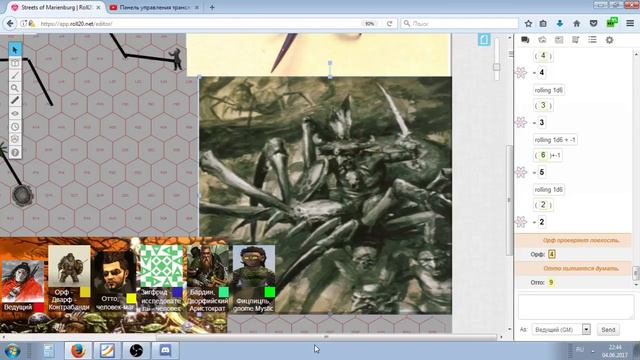This screenshot has height=360, width=640.
Task: Focus the browser search field
Action: click(x=459, y=24)
